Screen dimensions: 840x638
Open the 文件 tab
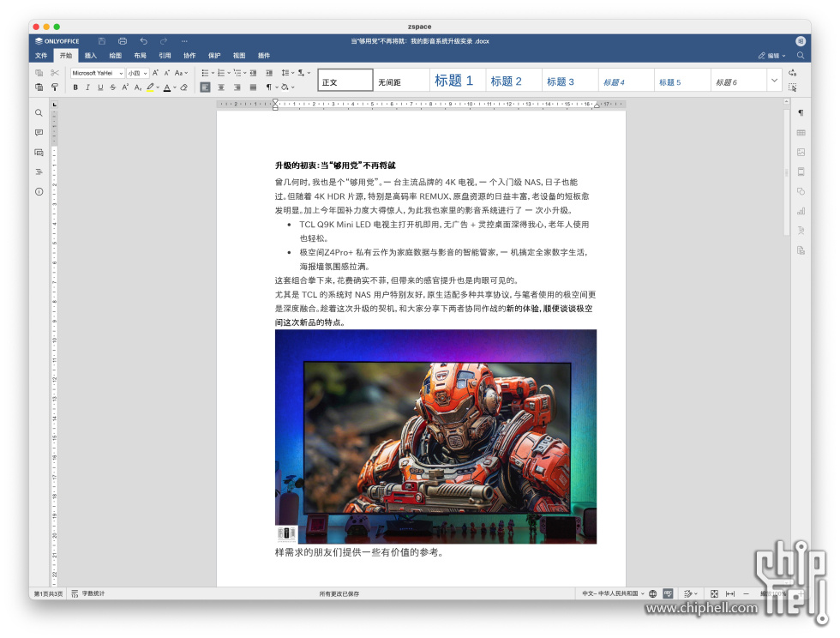(x=41, y=55)
